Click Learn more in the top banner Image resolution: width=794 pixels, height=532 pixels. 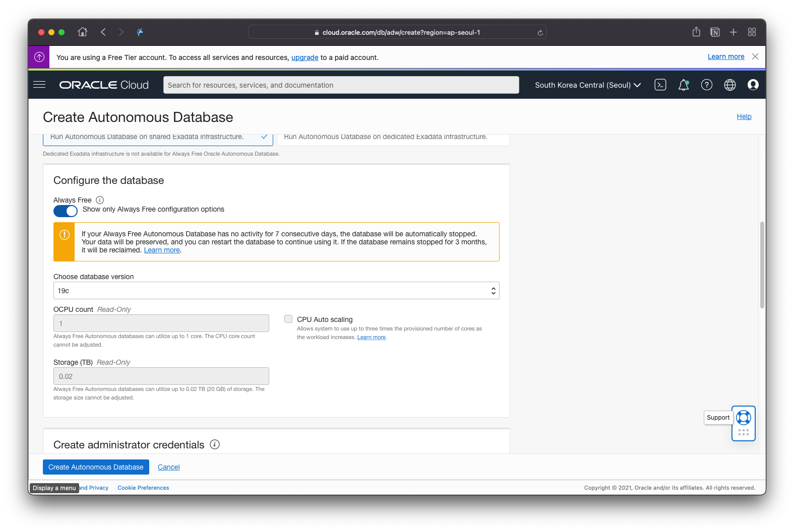(x=726, y=56)
